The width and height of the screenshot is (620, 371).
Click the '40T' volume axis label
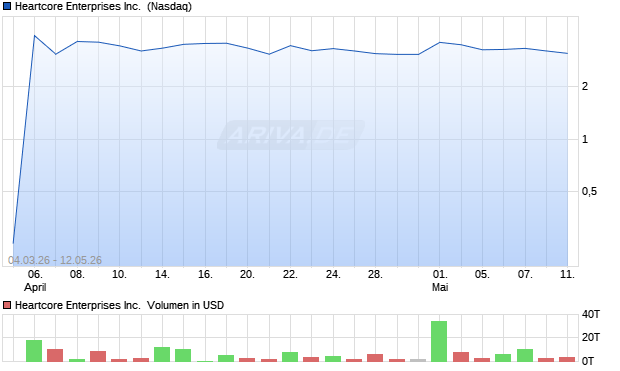coord(591,314)
